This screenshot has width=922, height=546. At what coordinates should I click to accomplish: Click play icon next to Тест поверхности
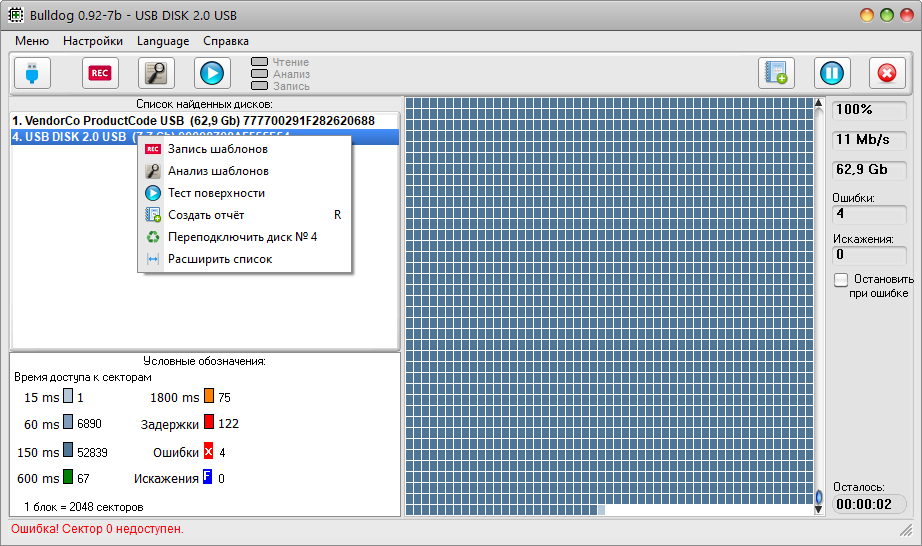click(153, 193)
